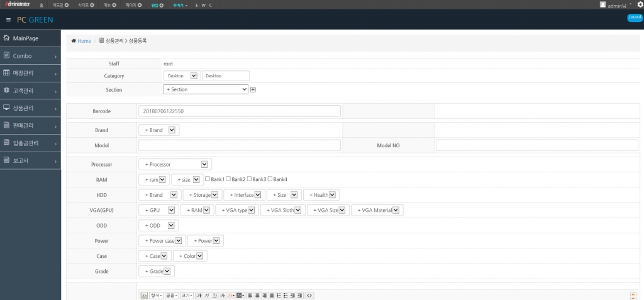
Task: Open the 입출금관리 sidebar menu
Action: [30, 143]
